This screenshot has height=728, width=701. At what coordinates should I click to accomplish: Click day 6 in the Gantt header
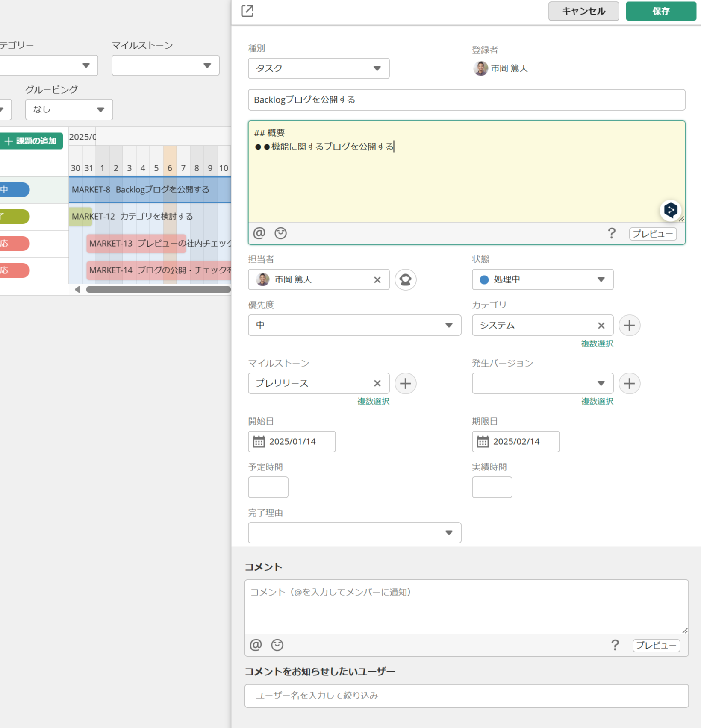pos(170,168)
